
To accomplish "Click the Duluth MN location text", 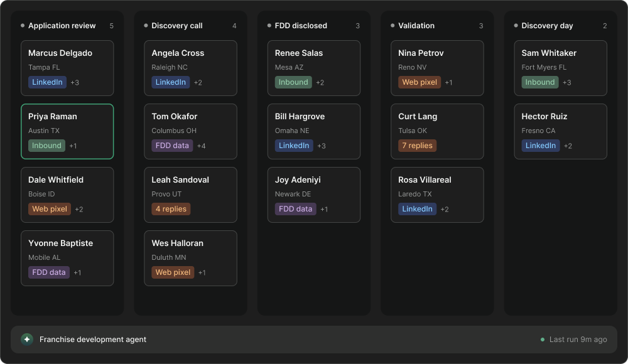I will [x=168, y=257].
